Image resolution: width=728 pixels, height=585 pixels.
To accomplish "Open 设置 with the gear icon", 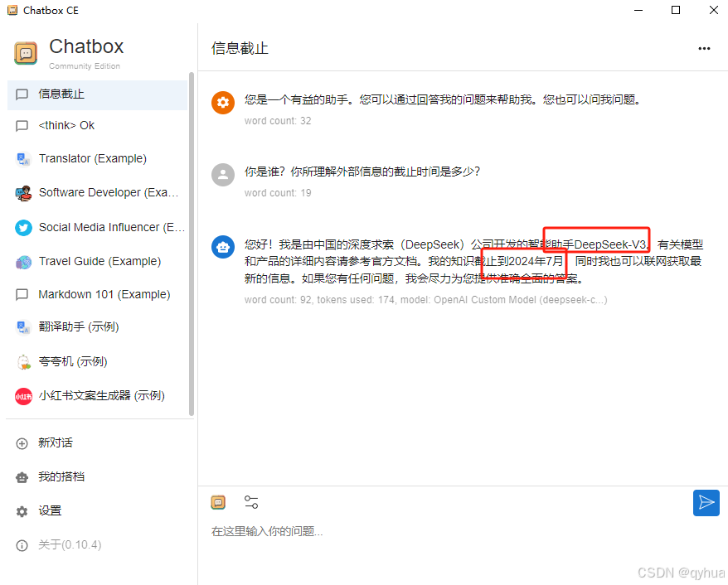I will (22, 510).
